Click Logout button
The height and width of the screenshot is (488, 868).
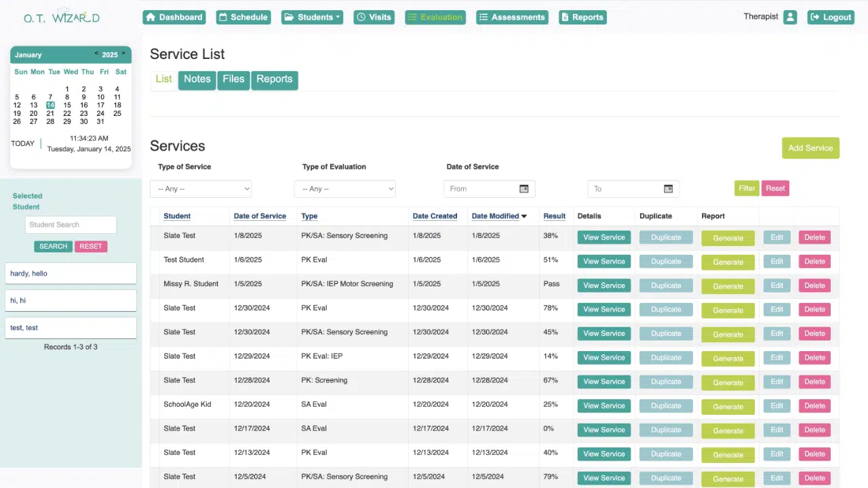point(830,18)
